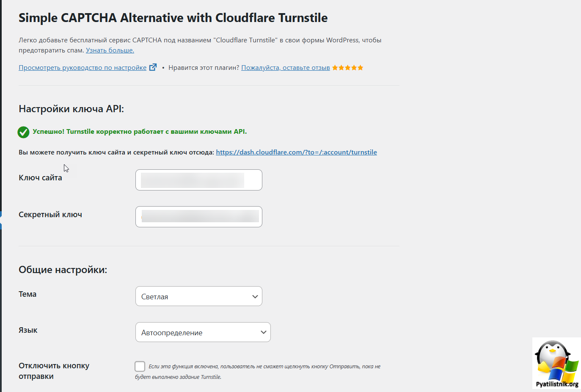Viewport: 581px width, 392px height.
Task: Click the 'Отключить кнопку отправки' label
Action: pos(54,371)
